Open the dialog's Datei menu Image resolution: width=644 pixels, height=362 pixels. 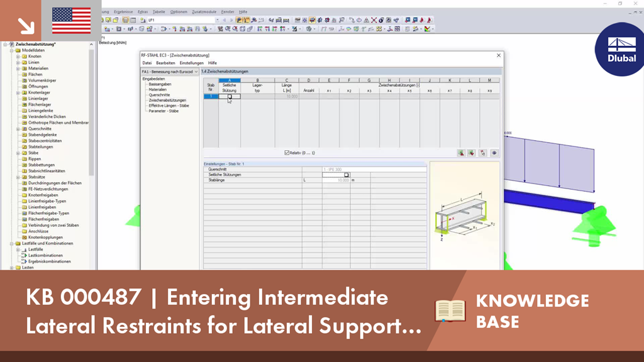coord(147,63)
